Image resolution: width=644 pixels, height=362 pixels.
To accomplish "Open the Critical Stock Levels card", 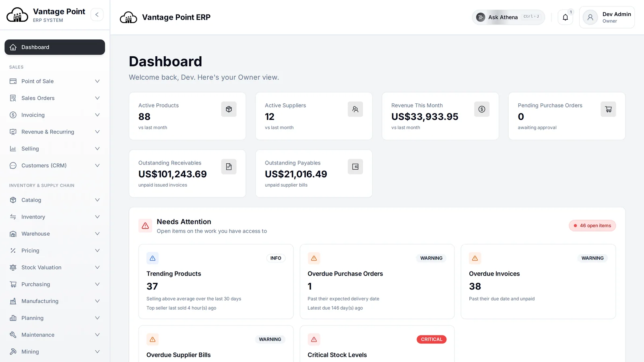I will [x=377, y=344].
